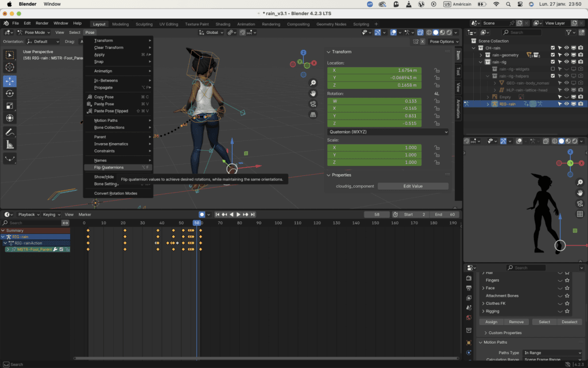Click the current frame field showing 58
This screenshot has width=588, height=368.
click(377, 214)
